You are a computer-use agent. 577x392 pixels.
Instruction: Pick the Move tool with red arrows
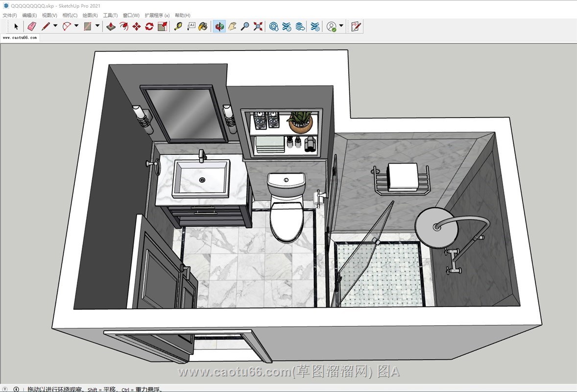click(x=137, y=26)
